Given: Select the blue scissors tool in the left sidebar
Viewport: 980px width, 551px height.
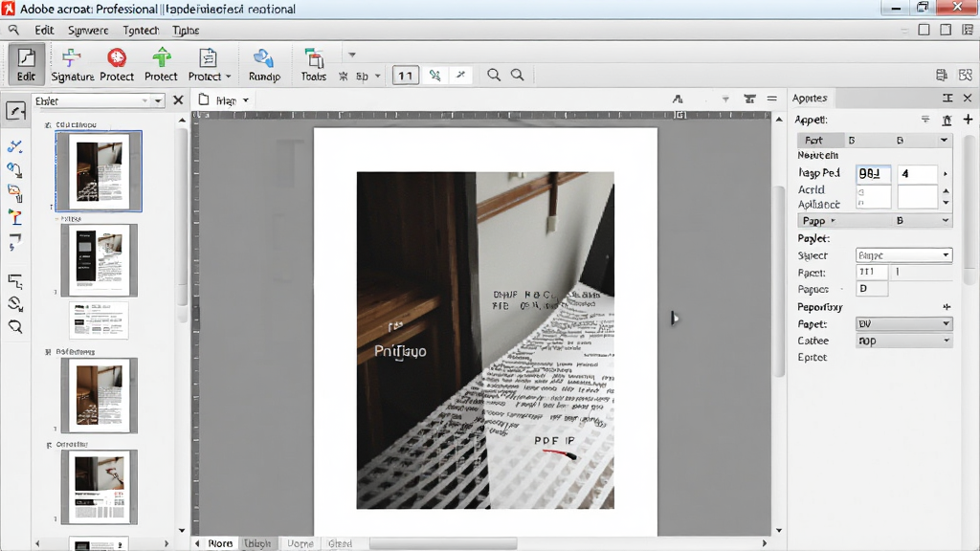Looking at the screenshot, I should point(15,146).
